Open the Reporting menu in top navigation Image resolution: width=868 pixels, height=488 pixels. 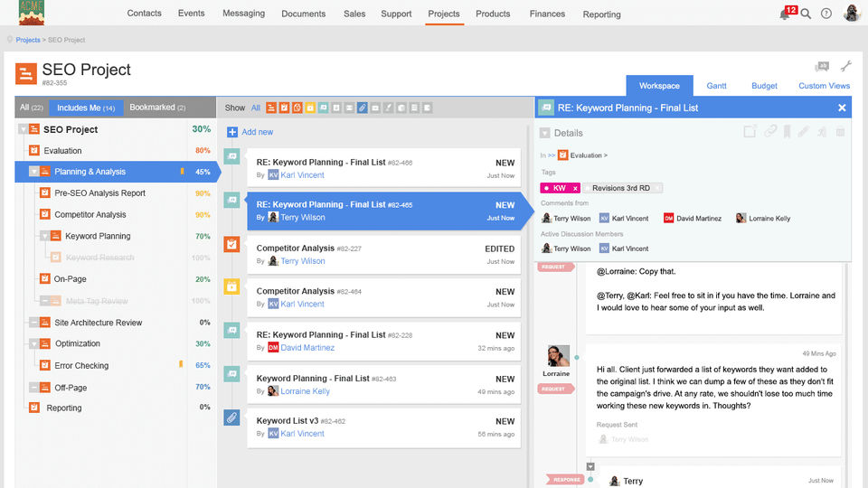click(x=602, y=14)
